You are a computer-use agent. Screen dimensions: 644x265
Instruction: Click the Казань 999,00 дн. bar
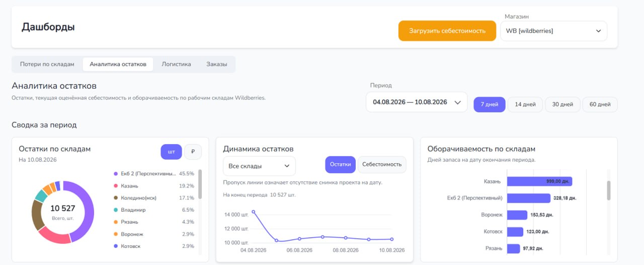click(x=539, y=181)
